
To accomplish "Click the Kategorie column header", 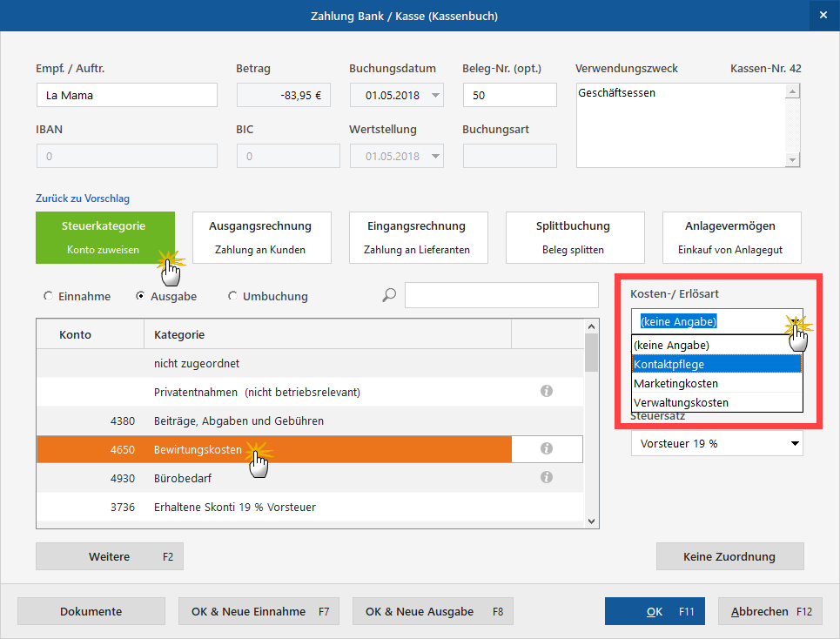I will (x=328, y=334).
